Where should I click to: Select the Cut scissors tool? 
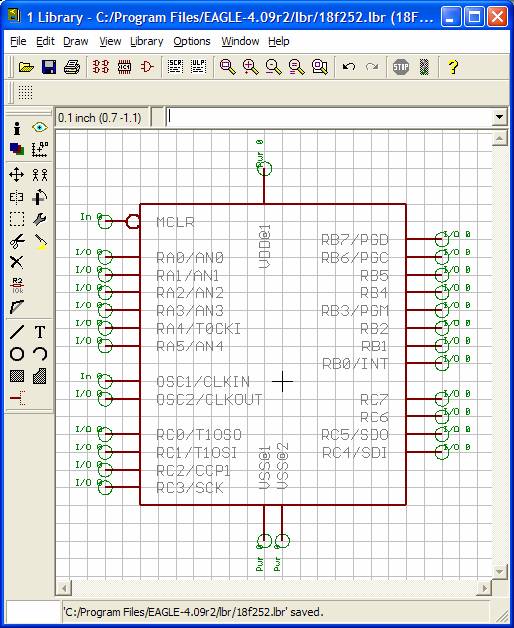17,241
